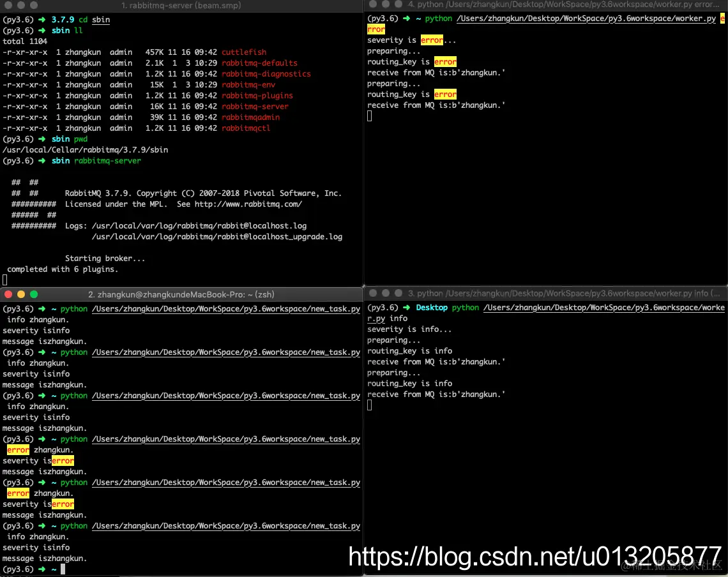Open the http://www.rabbitmq.com/ link
The image size is (728, 577).
pos(248,204)
